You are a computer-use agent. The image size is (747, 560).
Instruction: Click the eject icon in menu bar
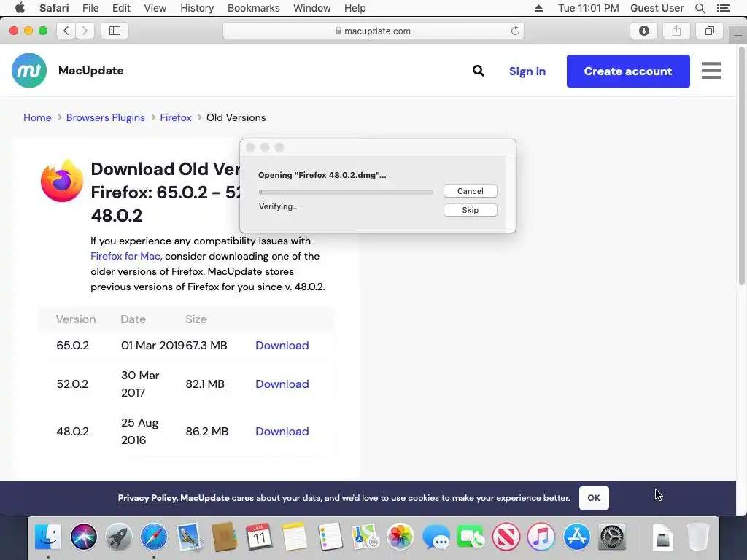coord(538,8)
